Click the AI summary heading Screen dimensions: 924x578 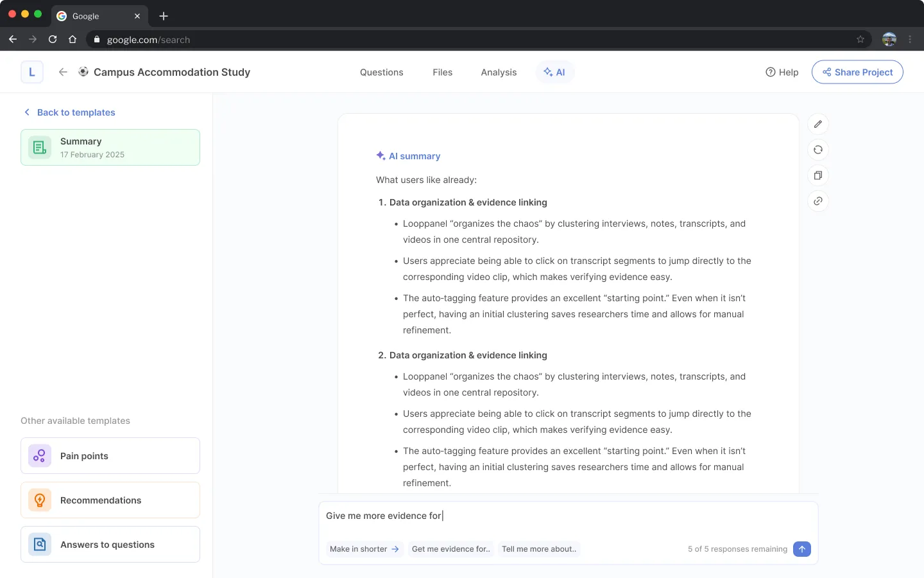point(415,156)
